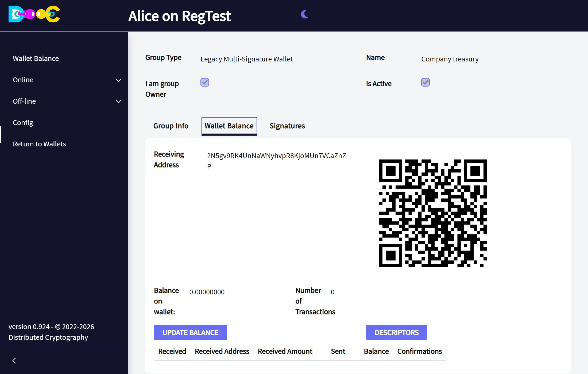Viewport: 588px width, 374px height.
Task: Open Wallet Balance in sidebar
Action: tap(36, 59)
